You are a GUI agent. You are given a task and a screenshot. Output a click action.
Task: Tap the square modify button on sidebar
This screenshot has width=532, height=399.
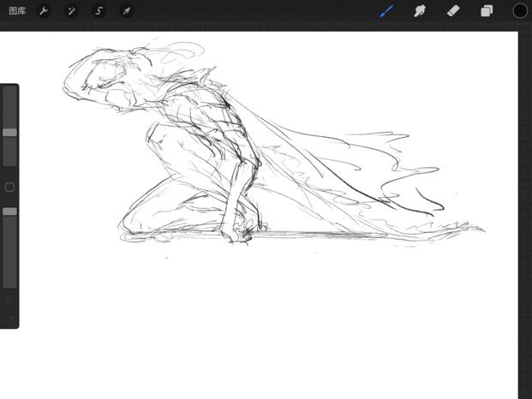pos(9,188)
